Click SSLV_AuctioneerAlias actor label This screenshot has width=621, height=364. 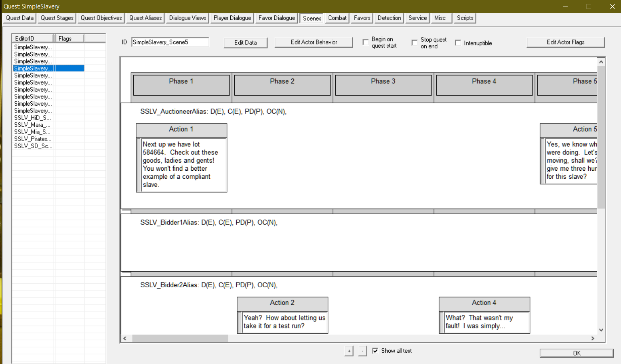213,112
